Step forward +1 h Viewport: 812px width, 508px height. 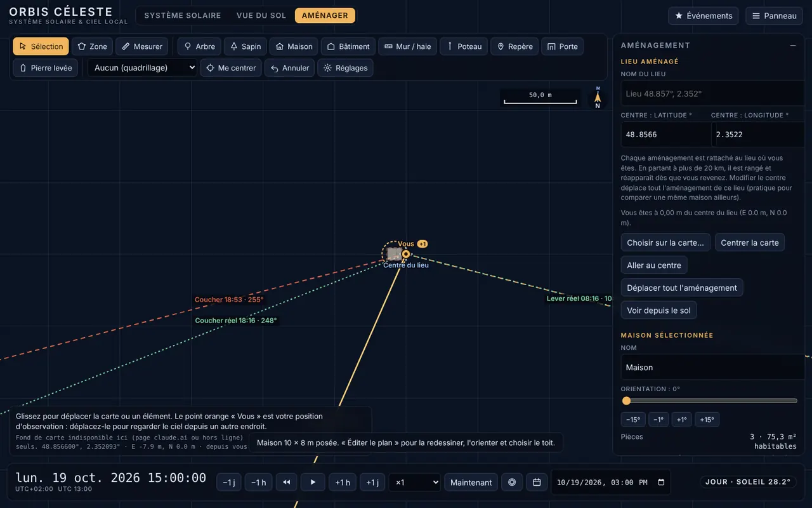click(343, 483)
